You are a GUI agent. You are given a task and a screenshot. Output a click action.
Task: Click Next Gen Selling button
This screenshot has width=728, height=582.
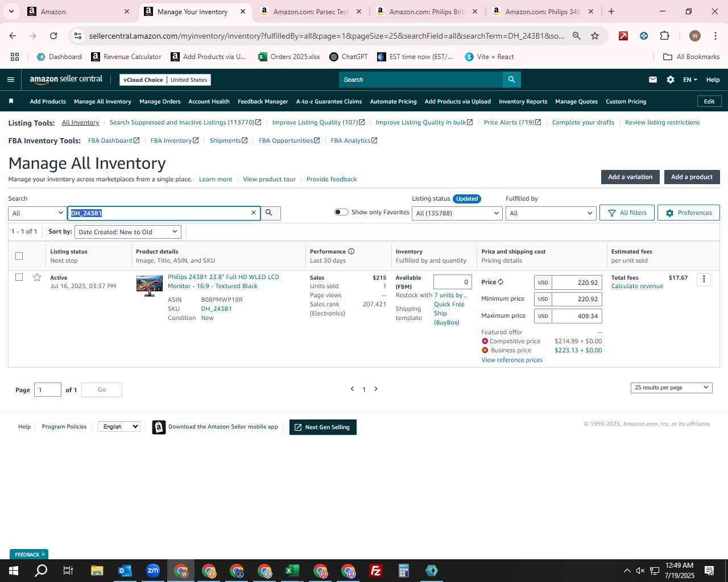323,427
